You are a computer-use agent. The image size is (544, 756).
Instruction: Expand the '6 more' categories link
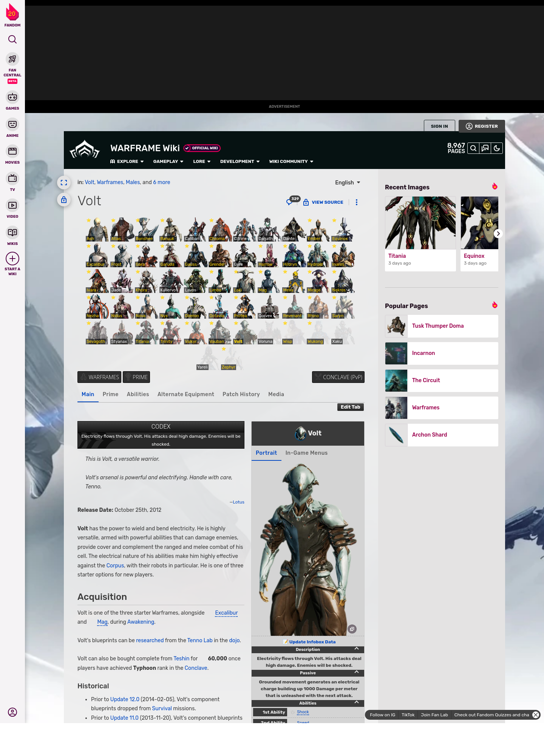point(162,182)
